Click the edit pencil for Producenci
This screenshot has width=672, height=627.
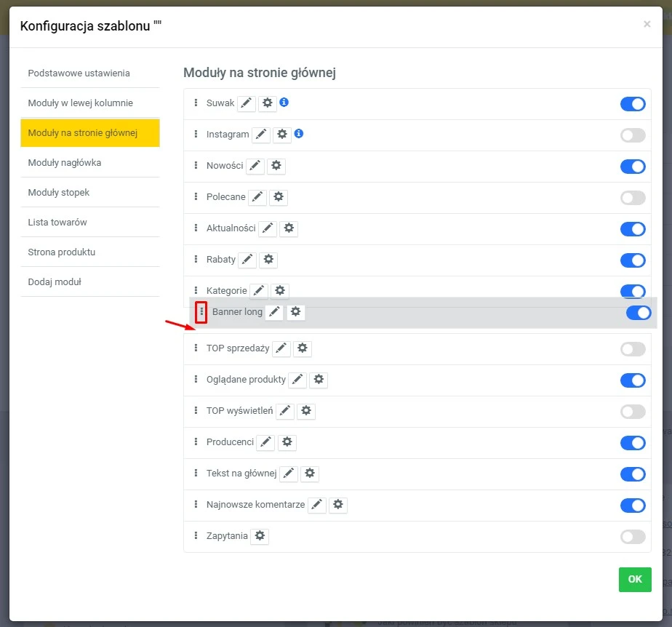pos(267,442)
